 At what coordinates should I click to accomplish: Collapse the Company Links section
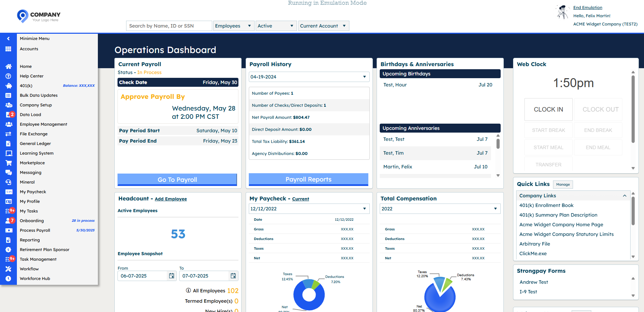(625, 196)
